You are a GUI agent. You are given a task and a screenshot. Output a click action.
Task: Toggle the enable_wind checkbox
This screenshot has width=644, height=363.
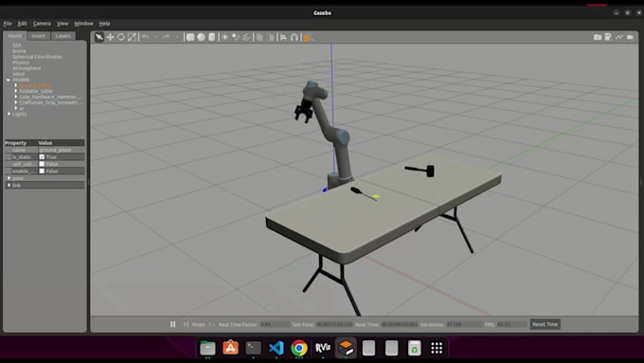pos(42,171)
